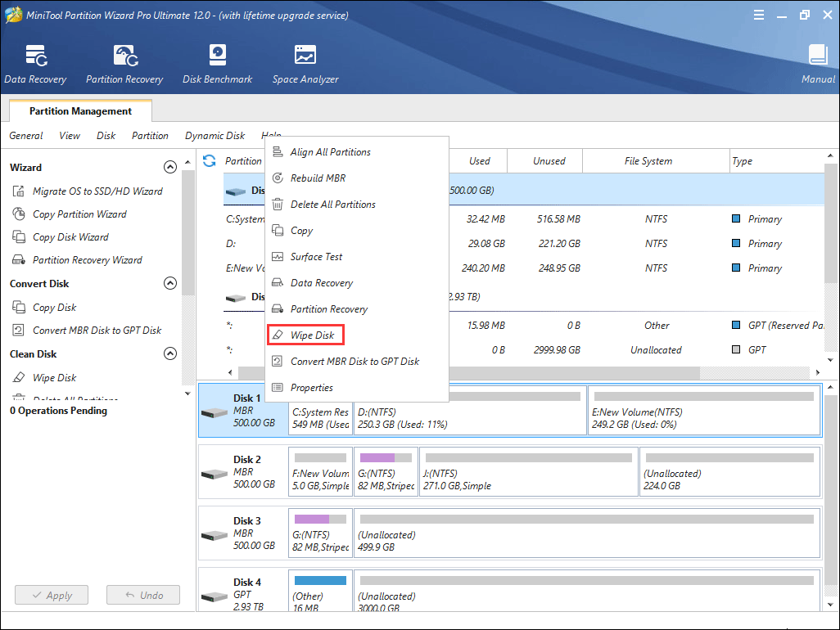Open the Dynamic Disk menu
The height and width of the screenshot is (630, 840).
click(x=215, y=136)
